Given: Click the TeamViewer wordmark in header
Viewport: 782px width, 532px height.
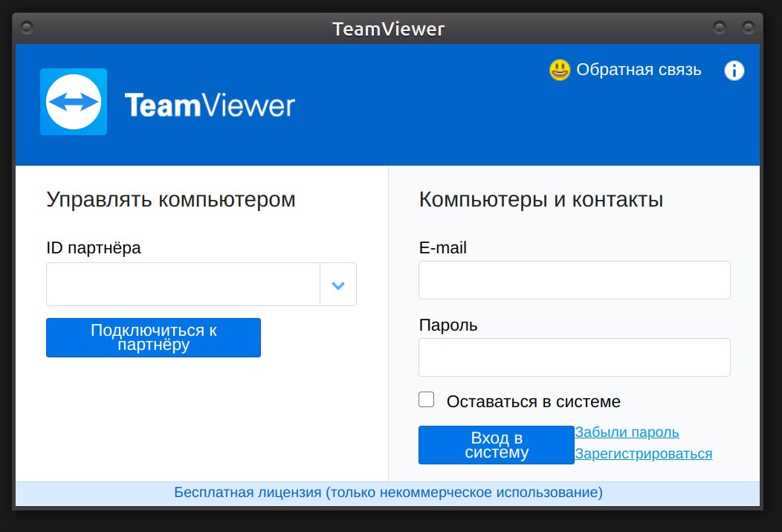Looking at the screenshot, I should tap(210, 106).
